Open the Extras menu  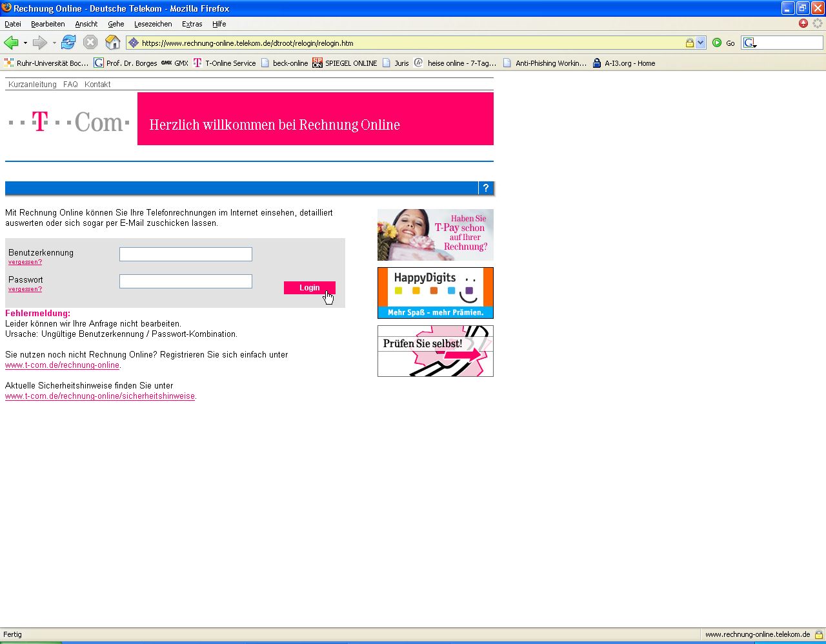coord(192,24)
